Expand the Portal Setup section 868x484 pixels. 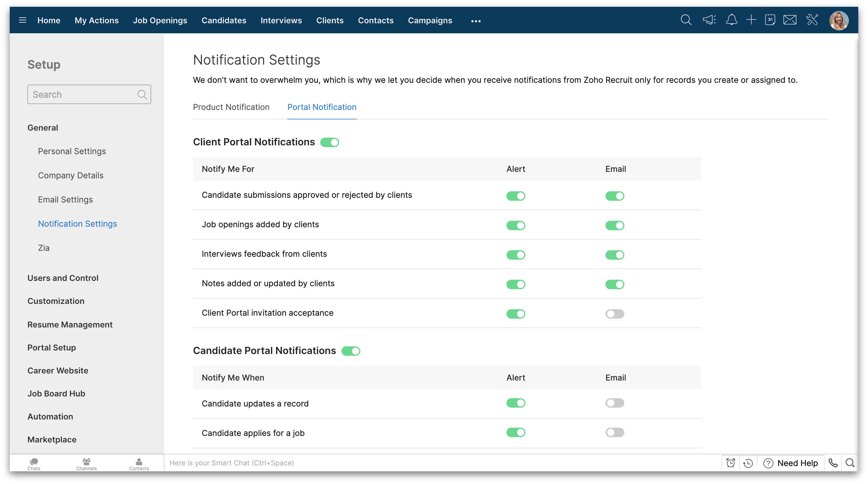[x=52, y=348]
